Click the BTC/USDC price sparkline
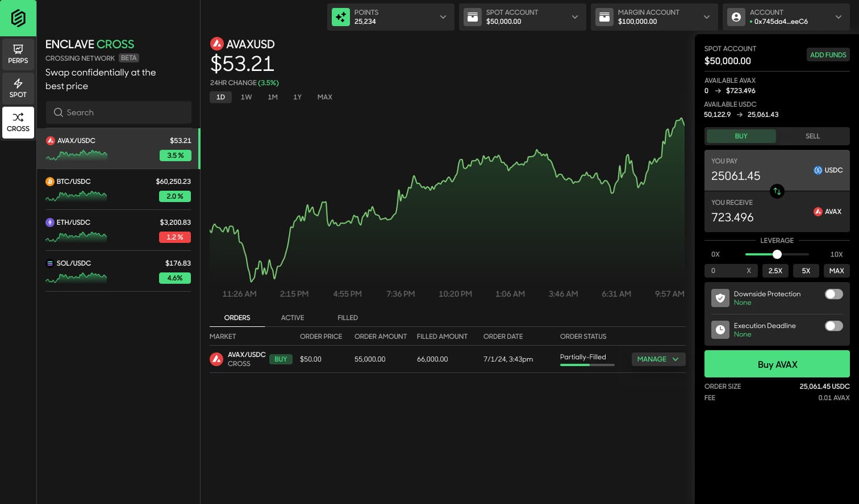This screenshot has width=859, height=504. [76, 196]
